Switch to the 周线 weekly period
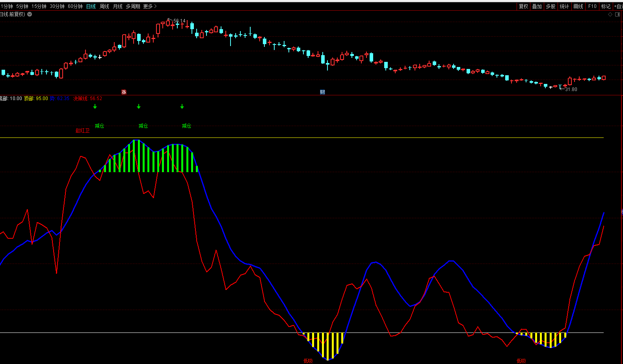 click(104, 6)
